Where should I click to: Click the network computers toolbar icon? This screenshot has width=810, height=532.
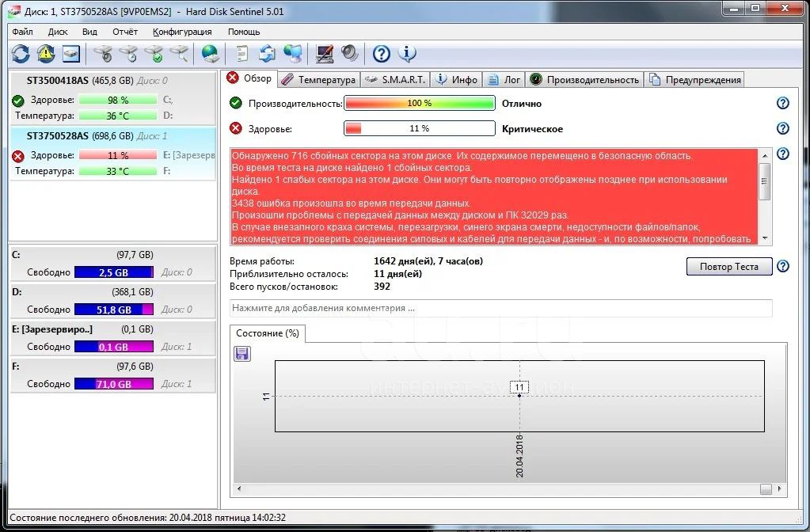coord(293,54)
